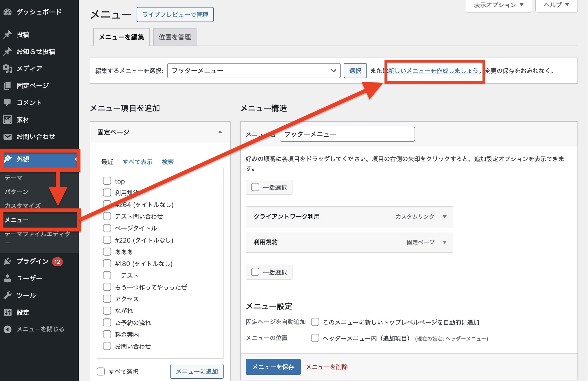Open the フッターメニュー menu select dropdown

pos(253,71)
